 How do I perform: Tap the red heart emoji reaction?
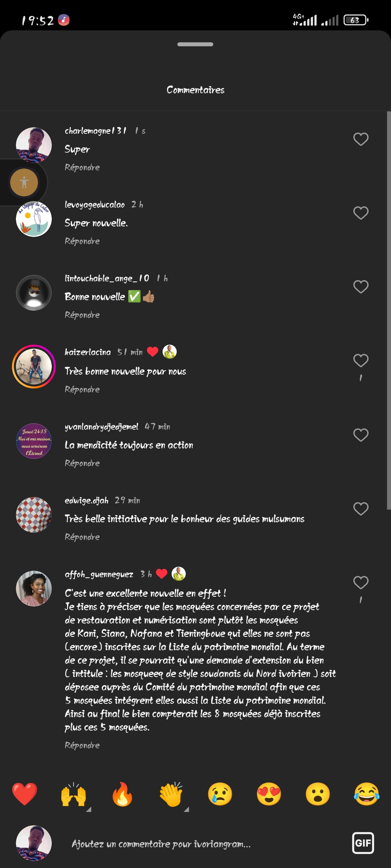[x=25, y=794]
